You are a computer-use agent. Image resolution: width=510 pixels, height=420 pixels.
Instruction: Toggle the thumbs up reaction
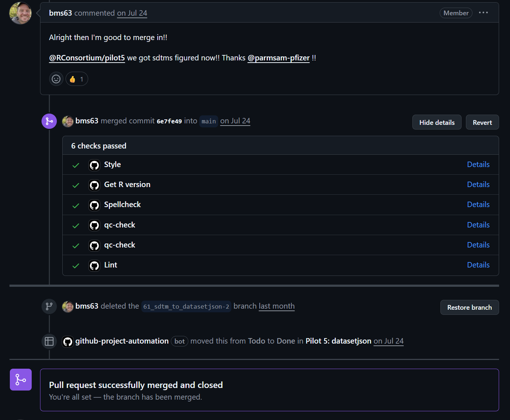(77, 79)
